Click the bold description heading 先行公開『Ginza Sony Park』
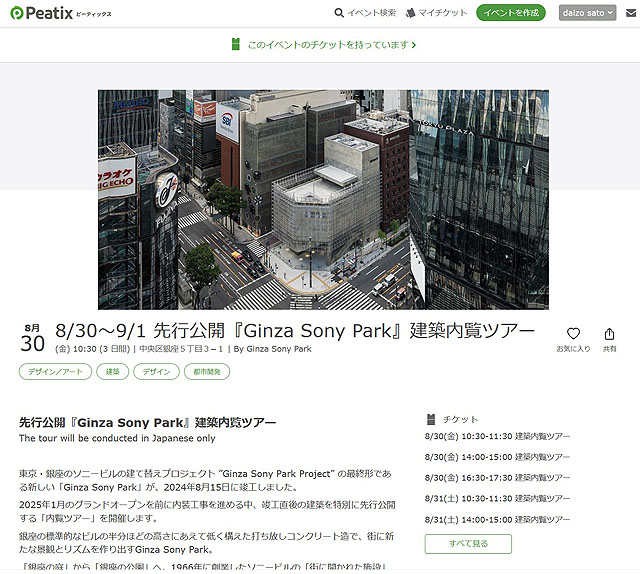 pos(147,423)
